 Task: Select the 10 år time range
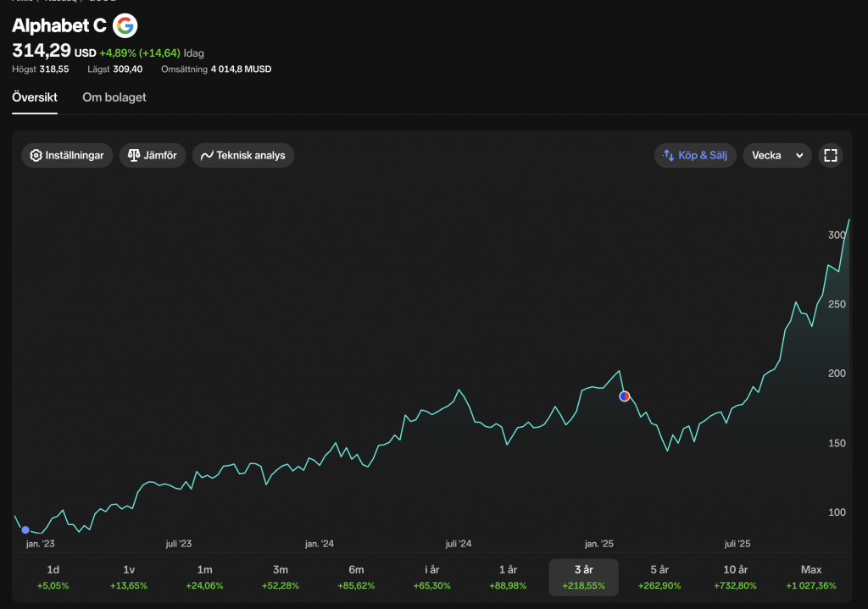(x=735, y=577)
